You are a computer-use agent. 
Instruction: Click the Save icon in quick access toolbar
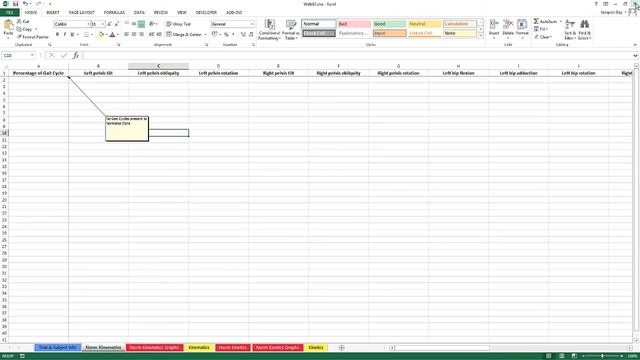[16, 4]
